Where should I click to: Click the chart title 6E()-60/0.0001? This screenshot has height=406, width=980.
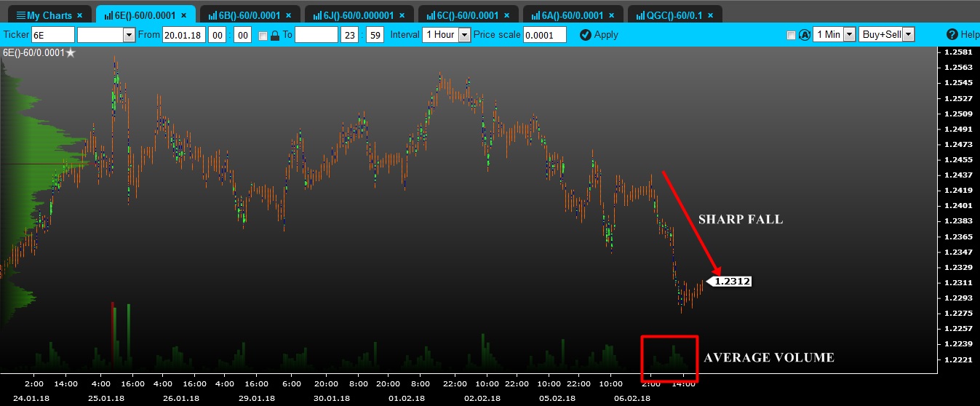click(33, 53)
